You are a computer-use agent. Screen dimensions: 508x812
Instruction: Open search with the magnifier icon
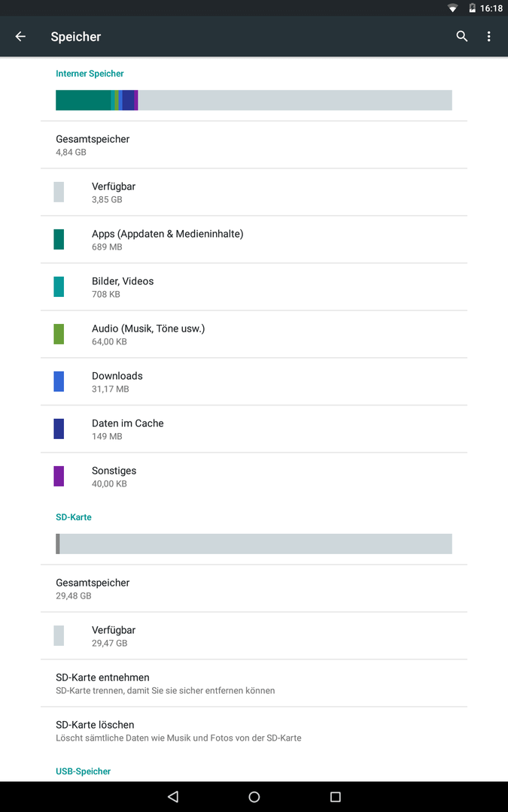[x=462, y=36]
